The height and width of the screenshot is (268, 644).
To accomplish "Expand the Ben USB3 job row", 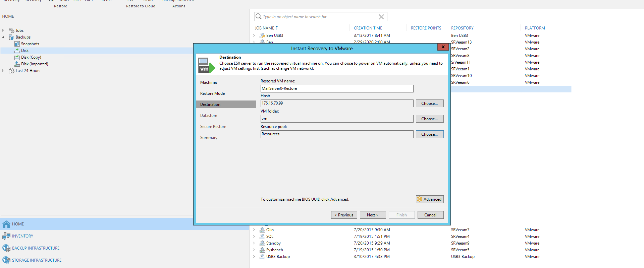I will tap(254, 36).
